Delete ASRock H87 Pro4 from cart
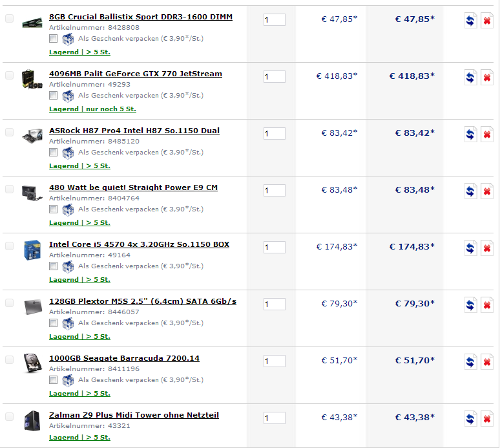500x448 pixels. point(487,134)
